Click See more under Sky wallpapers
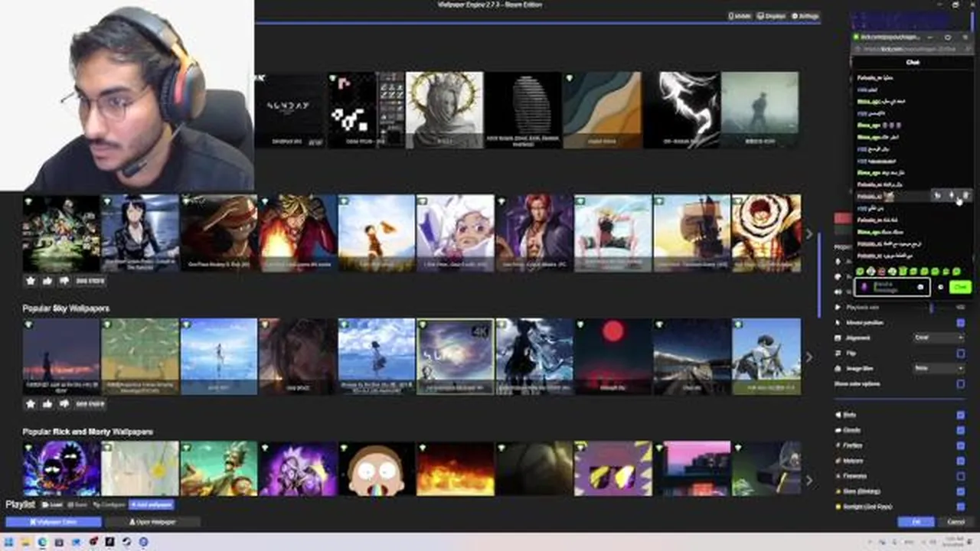Screen dimensions: 980x551 pyautogui.click(x=90, y=404)
